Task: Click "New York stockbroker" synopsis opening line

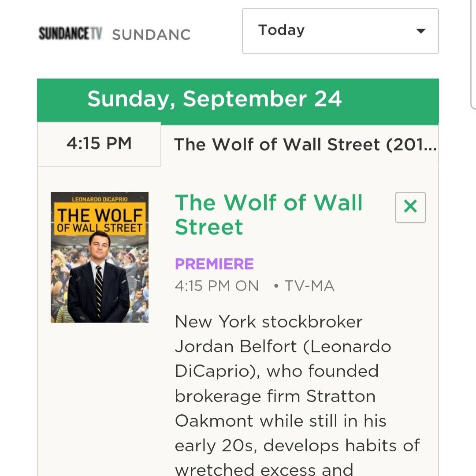Action: 268,322
